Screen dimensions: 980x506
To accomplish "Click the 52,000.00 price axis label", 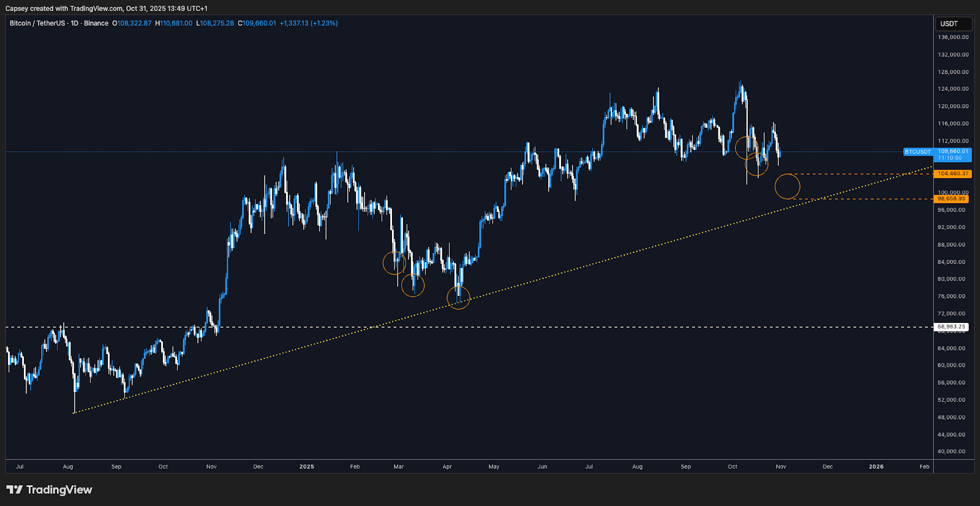I will [x=951, y=400].
